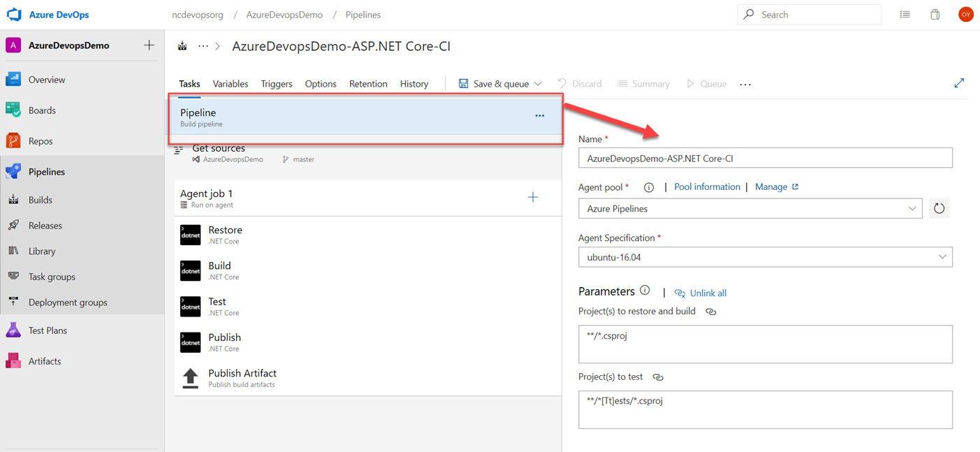This screenshot has height=452, width=980.
Task: Open the OY user avatar menu
Action: (x=965, y=14)
